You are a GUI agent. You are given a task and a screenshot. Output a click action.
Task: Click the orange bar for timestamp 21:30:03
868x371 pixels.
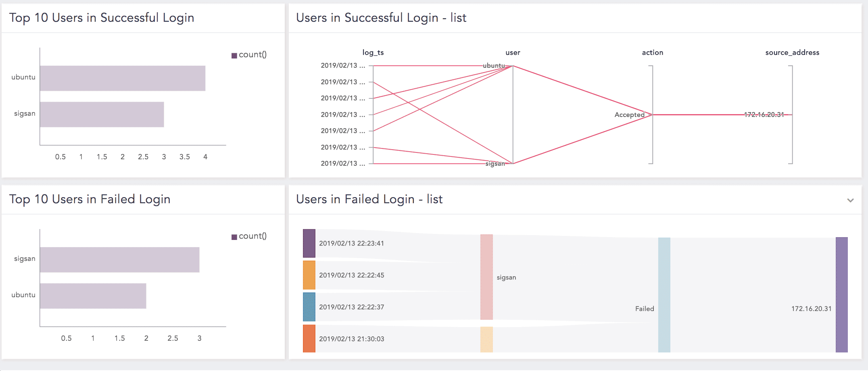[x=309, y=339]
